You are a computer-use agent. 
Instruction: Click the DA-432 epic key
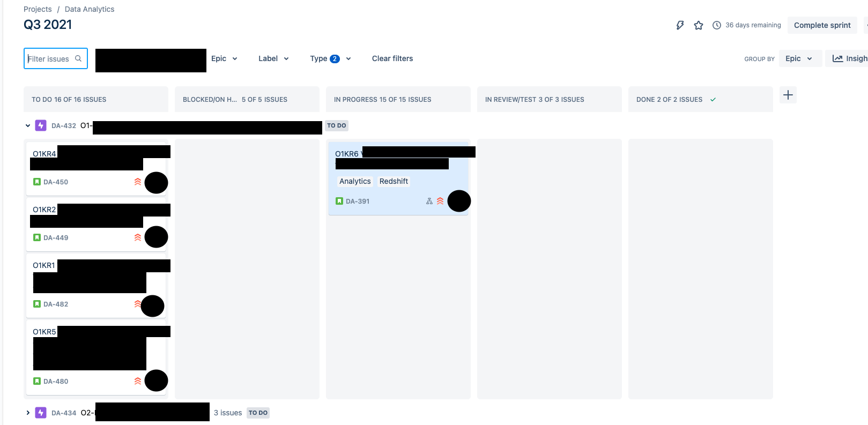pyautogui.click(x=64, y=125)
